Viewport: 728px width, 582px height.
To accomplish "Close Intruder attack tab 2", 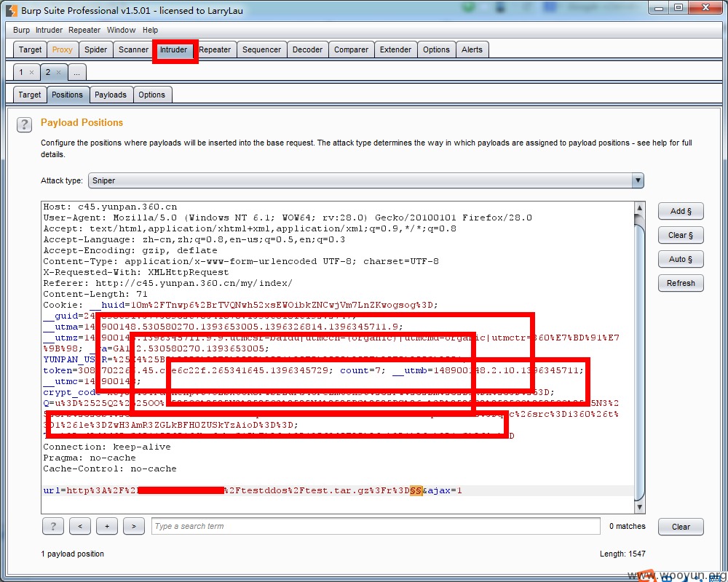I will click(x=58, y=73).
